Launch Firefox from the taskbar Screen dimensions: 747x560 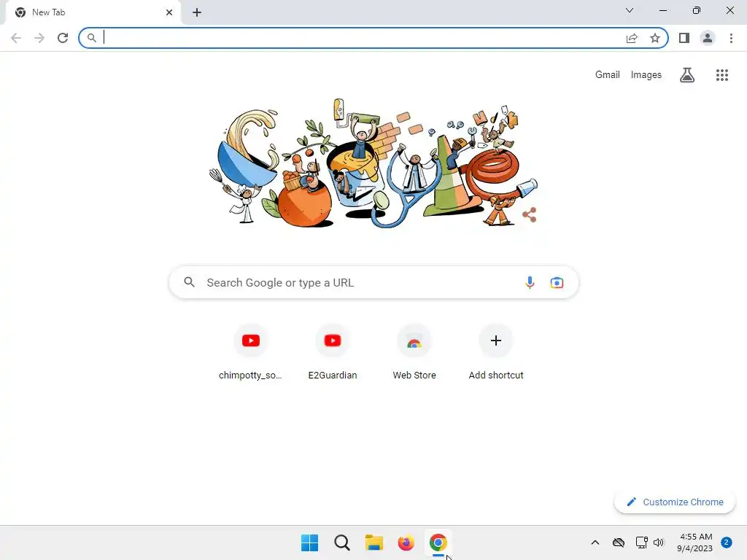[x=406, y=542]
